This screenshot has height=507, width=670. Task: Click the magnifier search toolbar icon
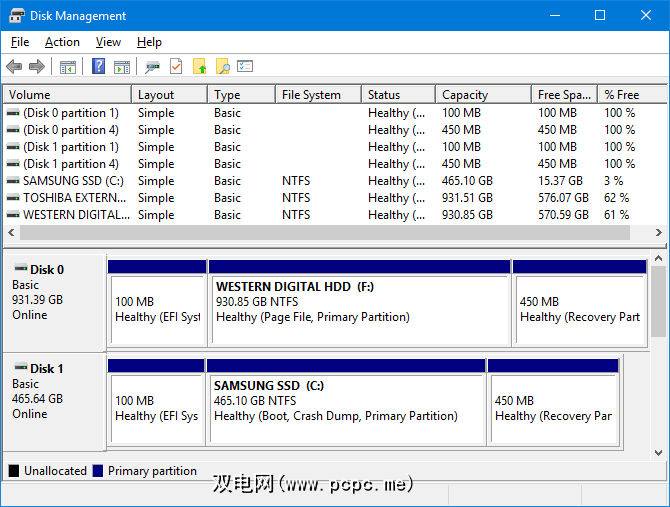222,67
